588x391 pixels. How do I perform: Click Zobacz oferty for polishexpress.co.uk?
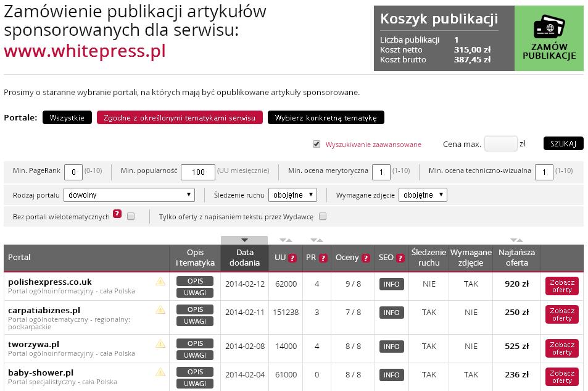tap(561, 286)
